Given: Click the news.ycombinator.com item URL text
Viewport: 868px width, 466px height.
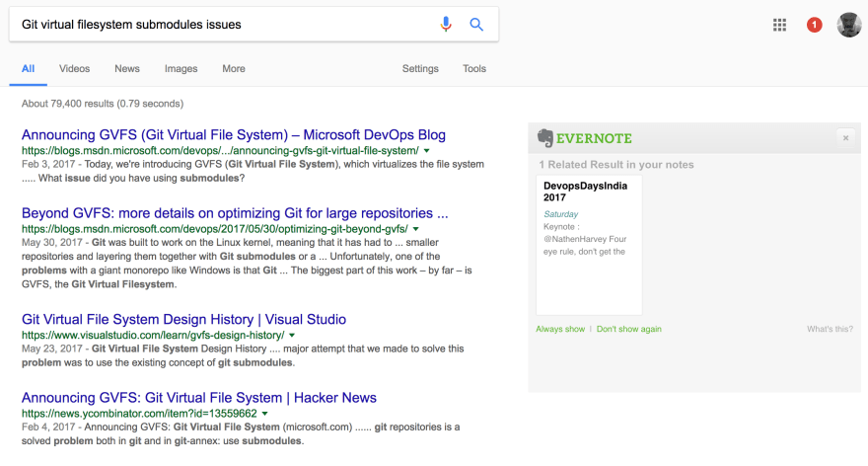Looking at the screenshot, I should tap(139, 414).
